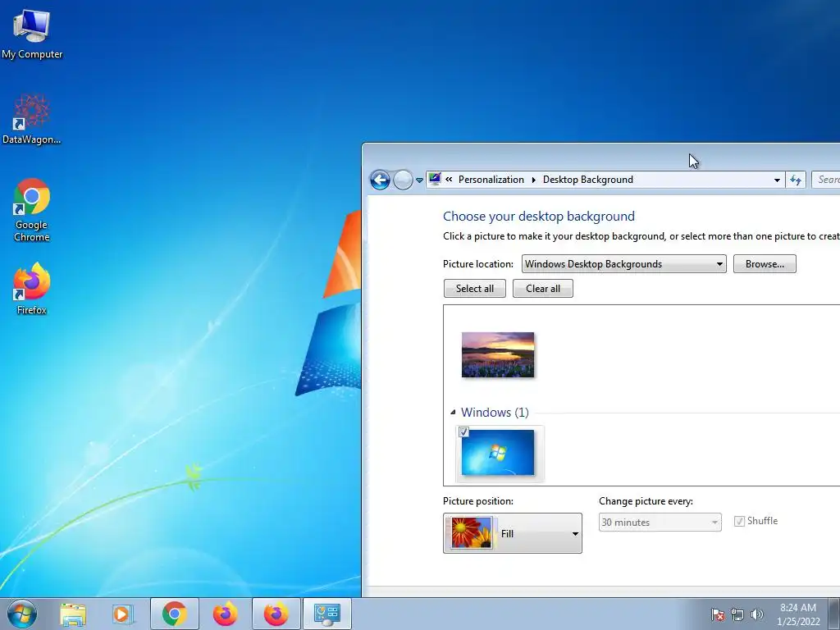
Task: Switch to Chrome in the taskbar
Action: coord(175,614)
